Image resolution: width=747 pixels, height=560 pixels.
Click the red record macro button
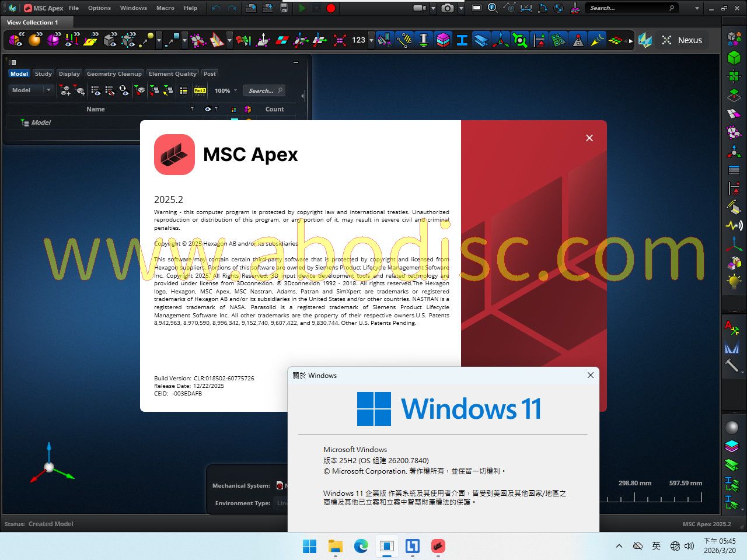(331, 8)
